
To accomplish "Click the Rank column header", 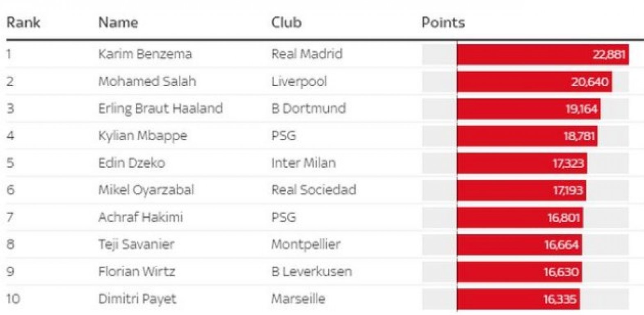I will pyautogui.click(x=23, y=22).
